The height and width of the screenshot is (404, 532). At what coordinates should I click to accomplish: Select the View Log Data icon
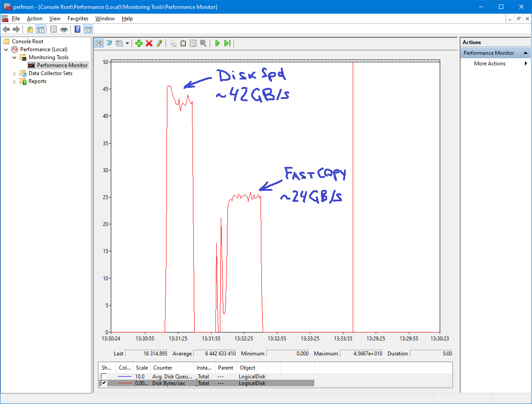tap(109, 43)
